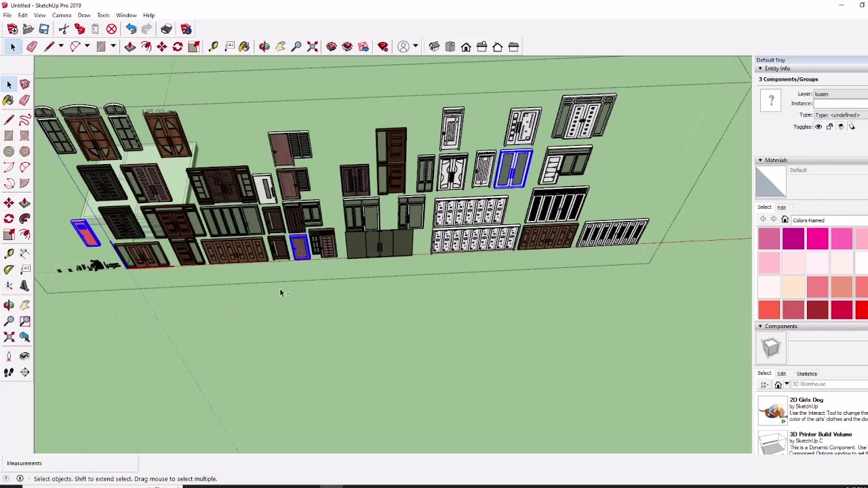Toggle Receive Shadows in Entity Info

pos(852,127)
